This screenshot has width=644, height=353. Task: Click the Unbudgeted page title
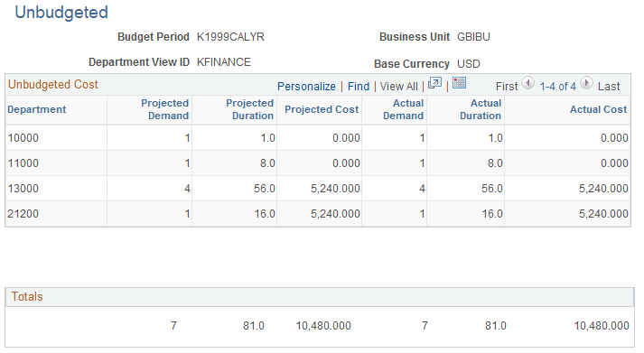pyautogui.click(x=61, y=13)
